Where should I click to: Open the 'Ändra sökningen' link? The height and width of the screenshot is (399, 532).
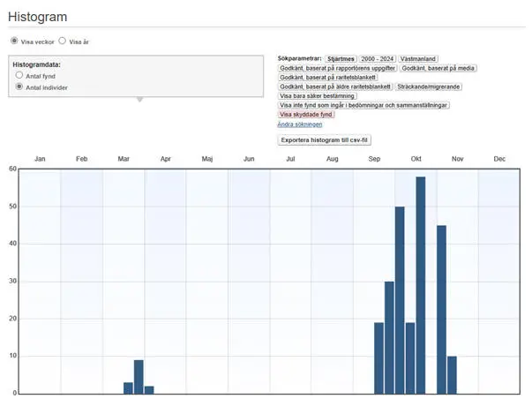coord(298,124)
